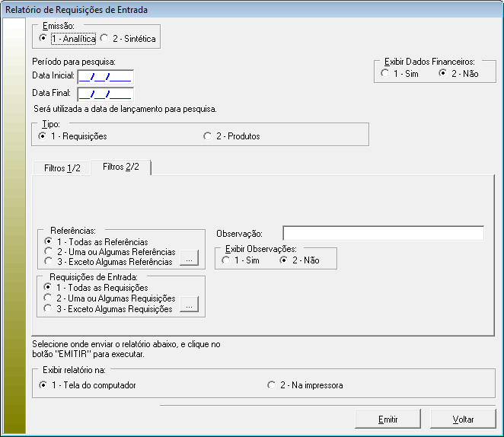Choose "2 - Sintética" emission type
504x437 pixels.
click(x=104, y=37)
